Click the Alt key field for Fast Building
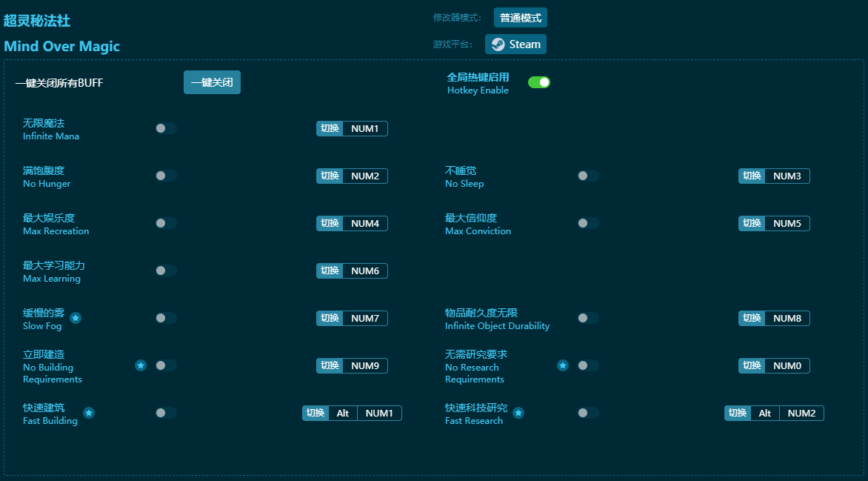 [x=343, y=414]
